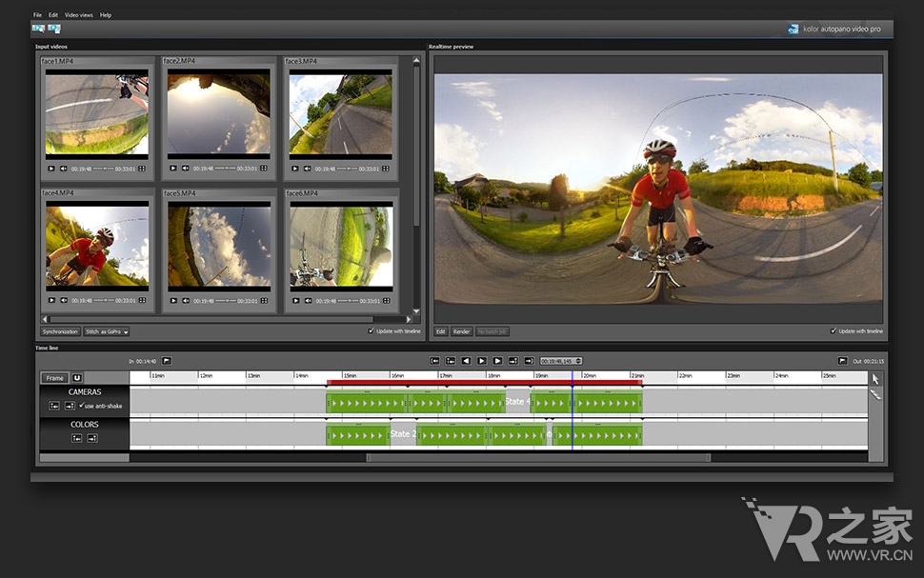
Task: Step forward one frame in timeline
Action: click(497, 361)
